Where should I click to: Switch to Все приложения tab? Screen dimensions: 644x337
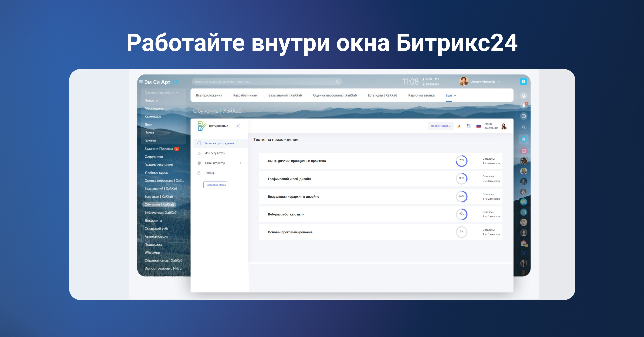coord(209,95)
